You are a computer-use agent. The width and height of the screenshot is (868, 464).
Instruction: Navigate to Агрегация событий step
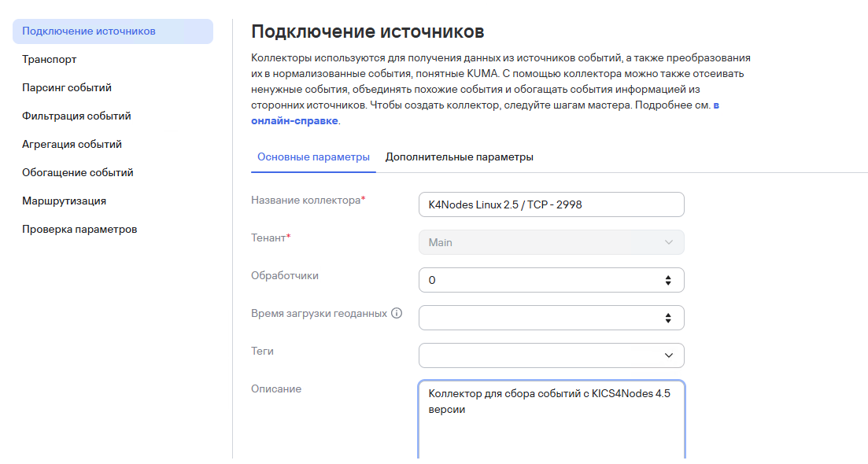click(72, 145)
